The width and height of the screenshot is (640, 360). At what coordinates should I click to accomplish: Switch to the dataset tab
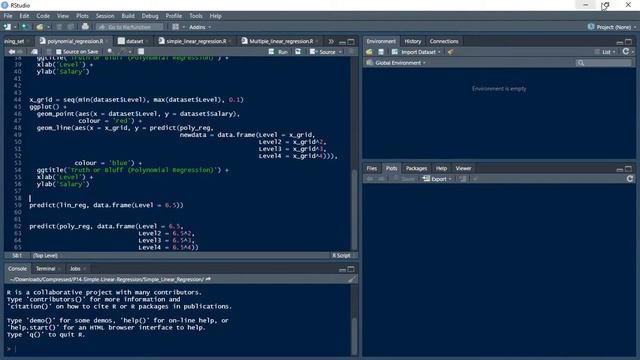[x=134, y=41]
